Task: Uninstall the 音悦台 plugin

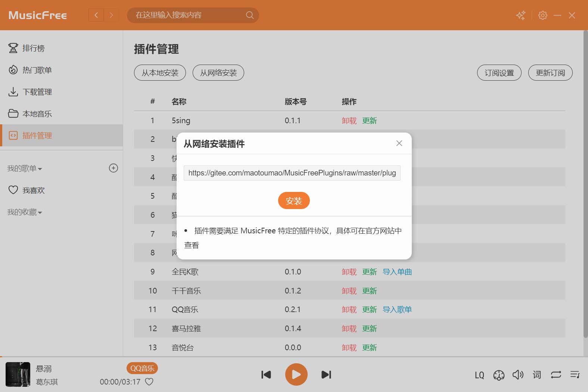Action: (x=349, y=348)
